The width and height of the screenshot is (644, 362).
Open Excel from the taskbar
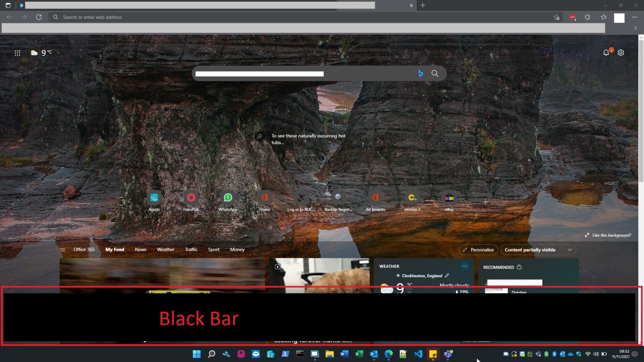click(x=359, y=354)
